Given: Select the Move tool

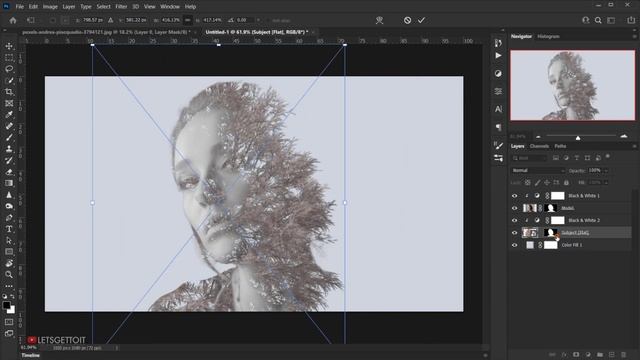Looking at the screenshot, I should coord(9,46).
